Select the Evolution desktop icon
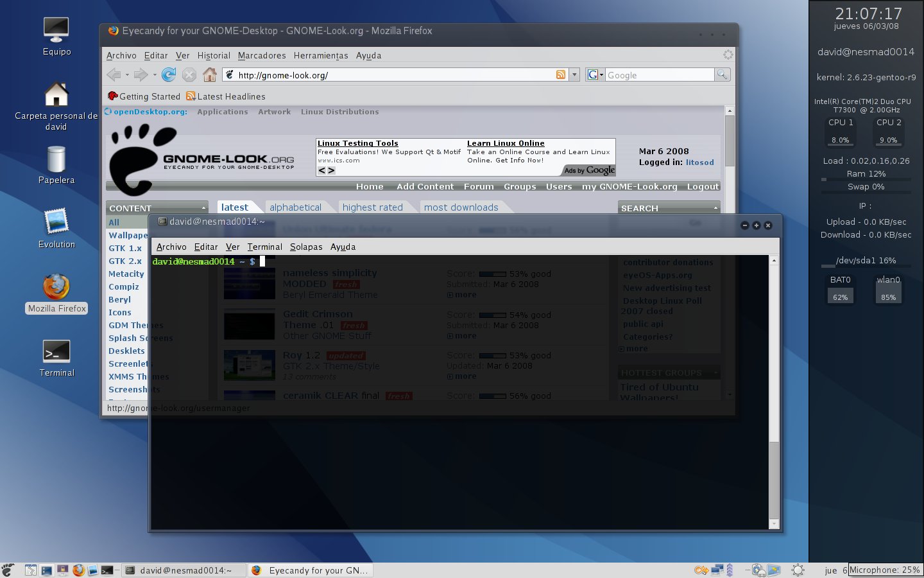 coord(56,229)
